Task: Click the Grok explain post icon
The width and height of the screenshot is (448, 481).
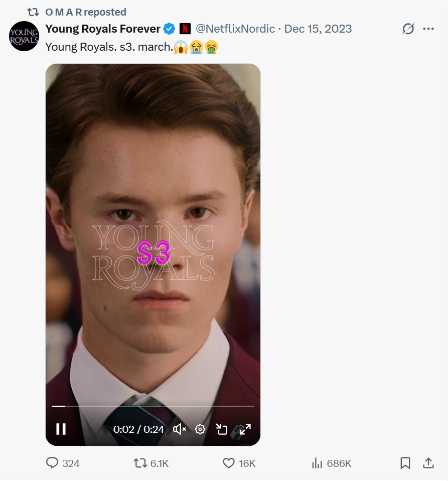Action: 408,29
